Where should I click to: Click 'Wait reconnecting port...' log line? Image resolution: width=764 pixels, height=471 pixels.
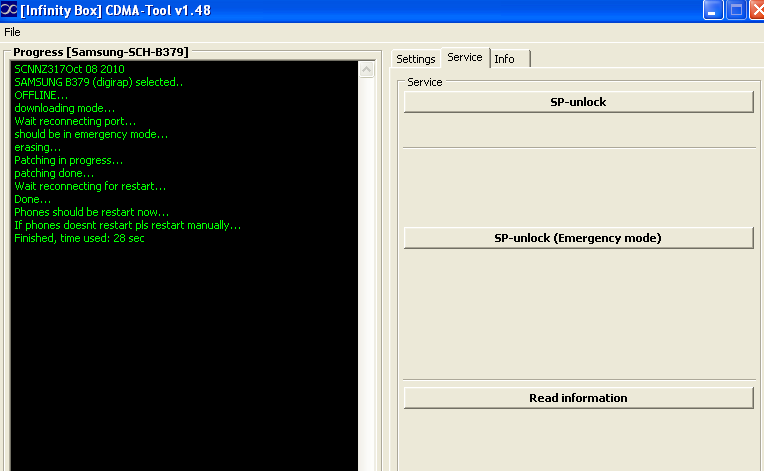75,121
